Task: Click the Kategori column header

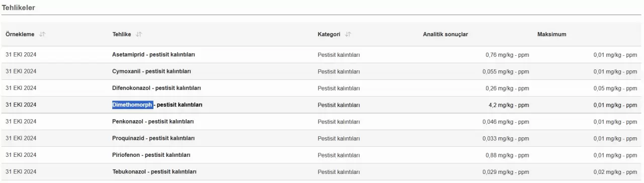Action: pos(329,34)
